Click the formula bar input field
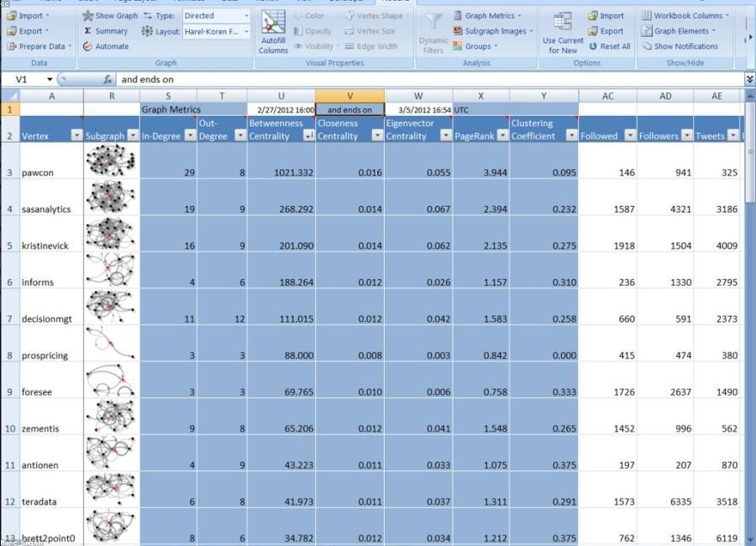 429,79
